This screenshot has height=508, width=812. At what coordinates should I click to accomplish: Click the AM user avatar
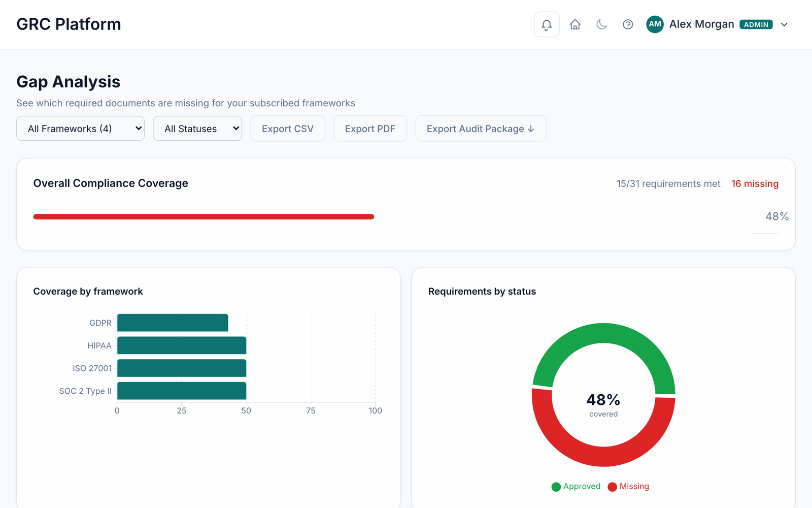655,24
